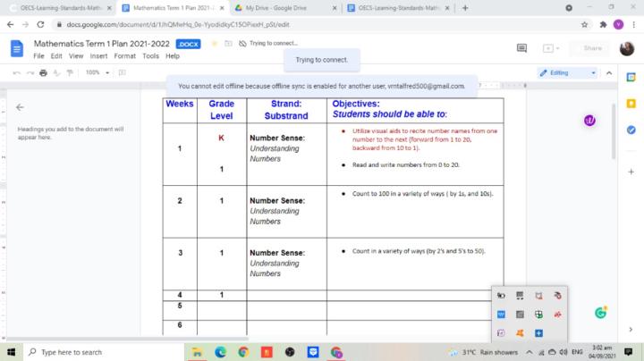Open File Explorer from the taskbar
644x361 pixels.
point(197,352)
